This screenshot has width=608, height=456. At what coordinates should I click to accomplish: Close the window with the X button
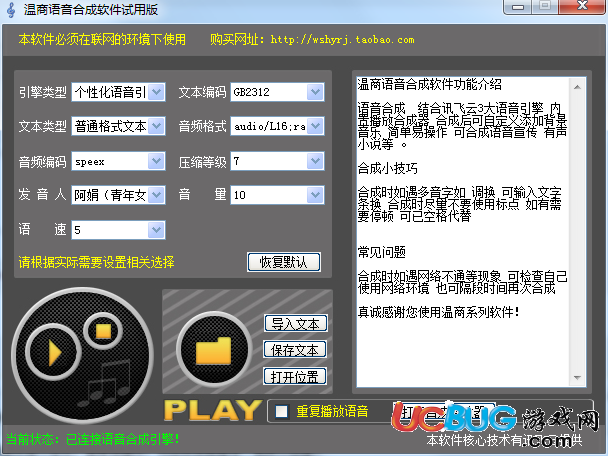point(582,6)
